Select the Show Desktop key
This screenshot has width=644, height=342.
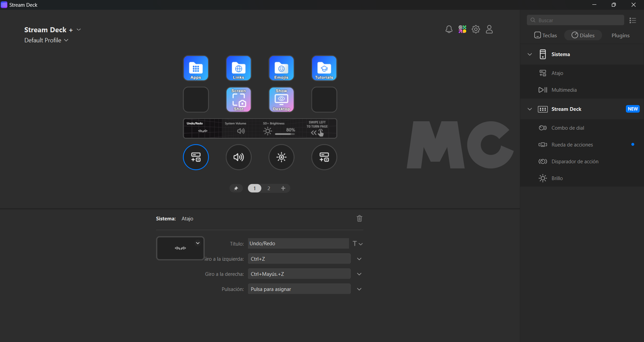[x=281, y=100]
